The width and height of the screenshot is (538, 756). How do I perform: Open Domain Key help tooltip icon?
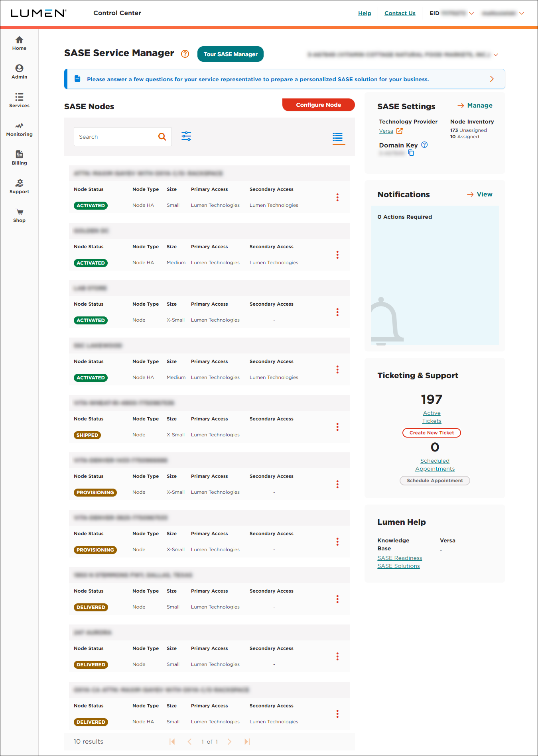[x=424, y=145]
